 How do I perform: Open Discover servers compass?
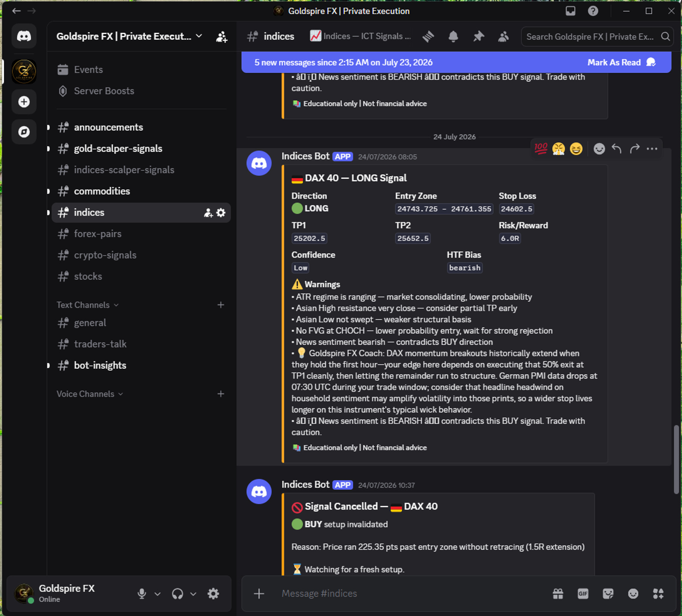[x=24, y=132]
